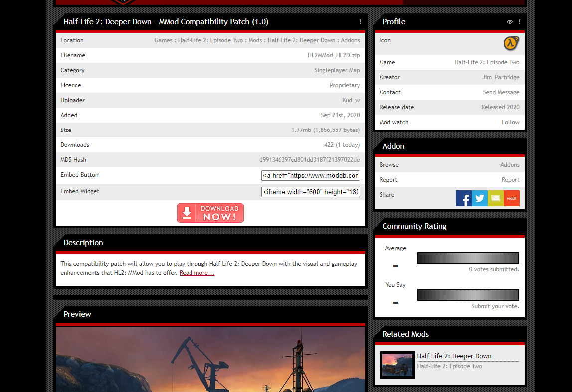Click the Reddit share icon
Screen dimensions: 572x392
point(512,198)
